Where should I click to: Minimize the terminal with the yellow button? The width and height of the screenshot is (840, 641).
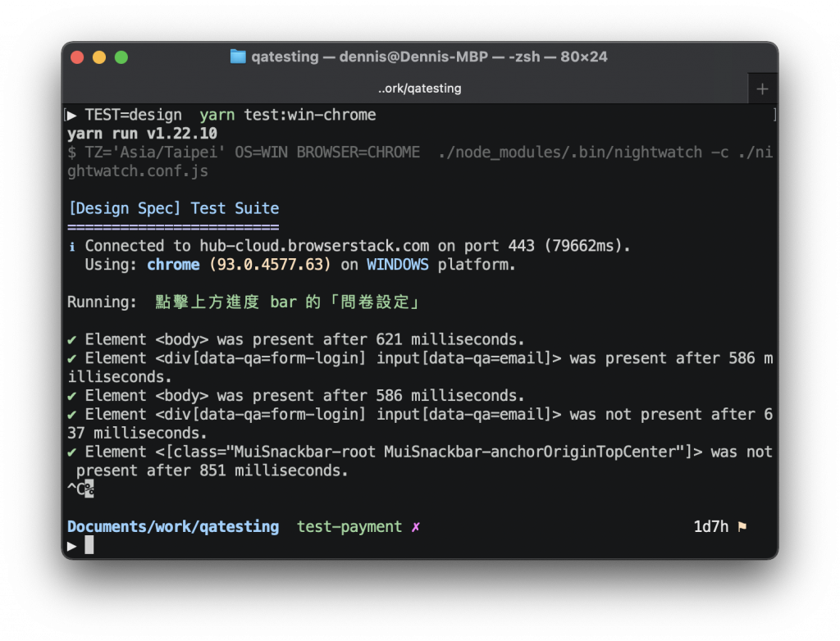(x=99, y=57)
